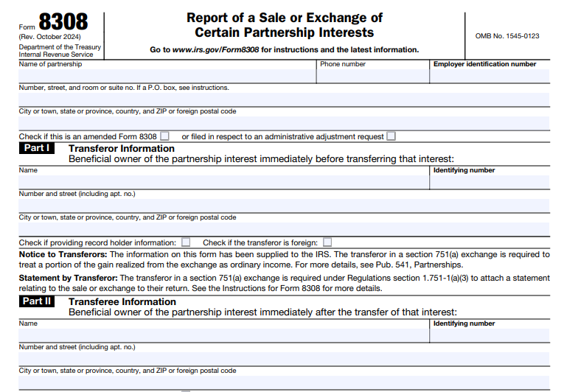
Task: Select the Phone number field
Action: pyautogui.click(x=372, y=76)
